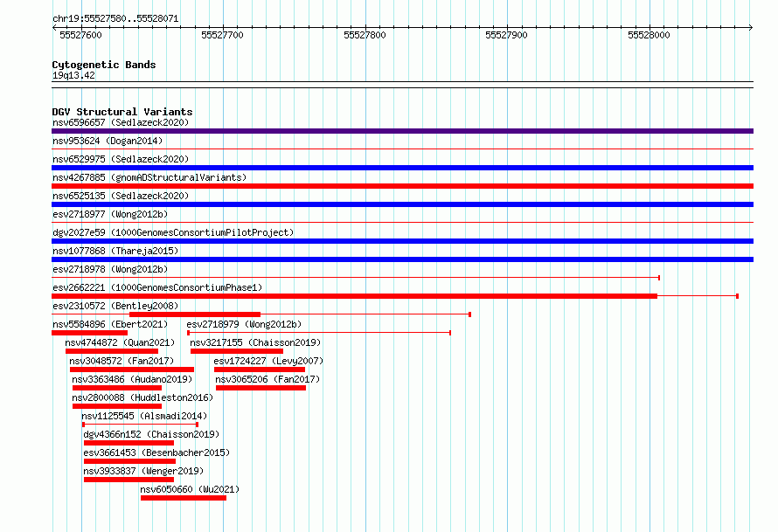
Task: Click the esv1724227 (Levy2007) label
Action: point(268,361)
